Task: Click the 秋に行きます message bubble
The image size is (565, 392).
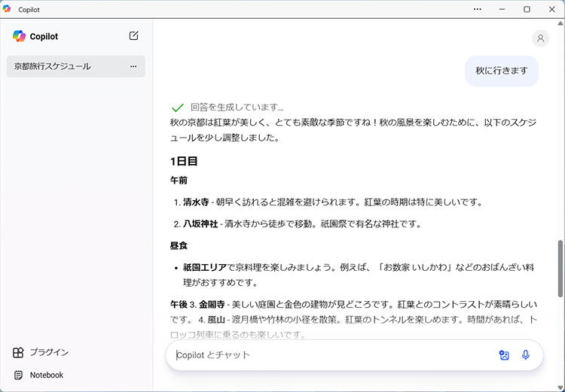Action: click(x=501, y=71)
